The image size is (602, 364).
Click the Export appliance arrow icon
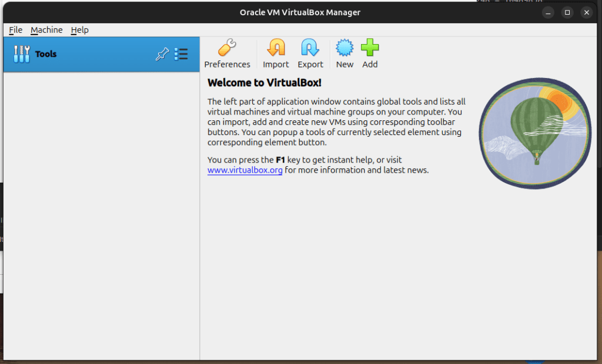coord(310,48)
